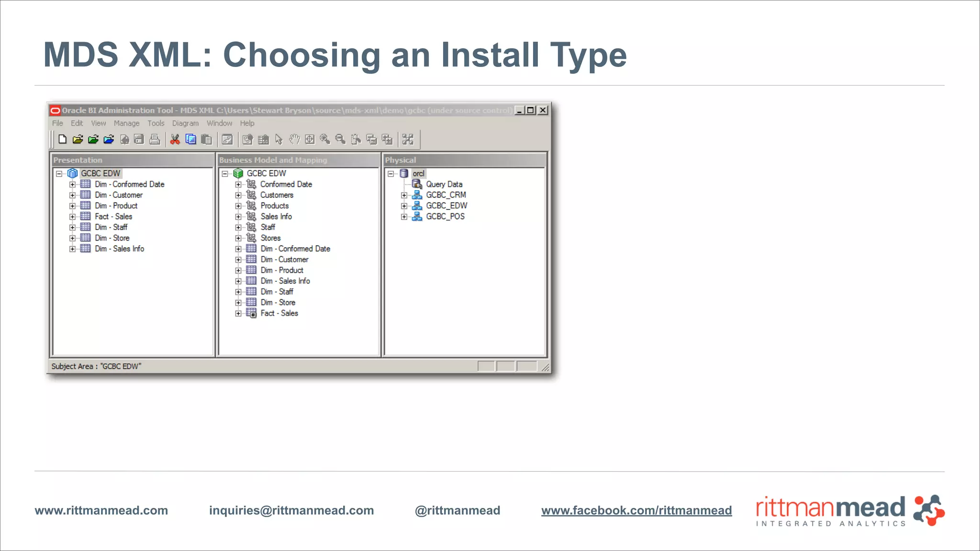Open the Tools menu
Image resolution: width=980 pixels, height=551 pixels.
[156, 123]
